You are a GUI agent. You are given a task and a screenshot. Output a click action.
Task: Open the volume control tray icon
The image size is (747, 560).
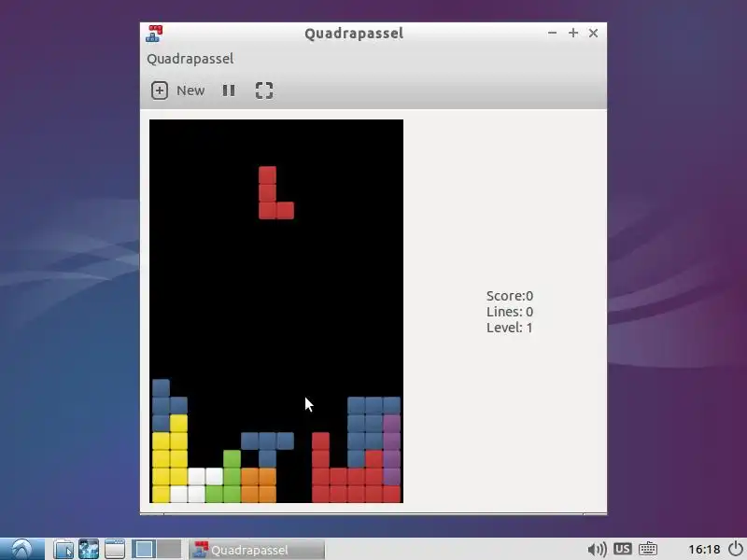pos(597,550)
